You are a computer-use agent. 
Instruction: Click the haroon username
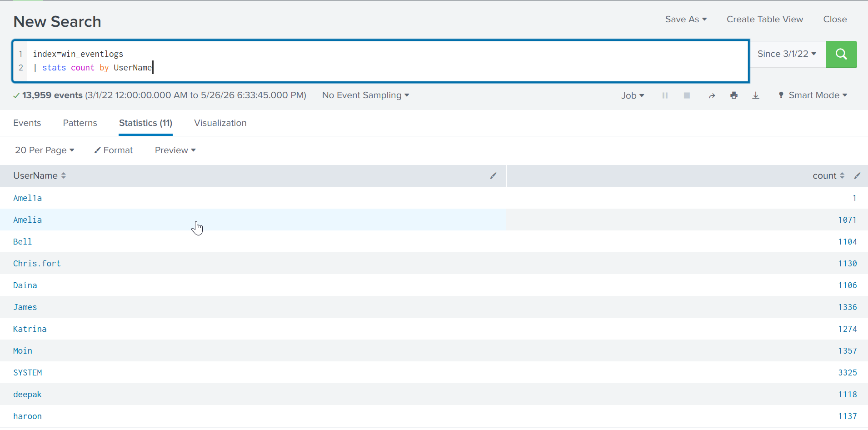pyautogui.click(x=27, y=416)
